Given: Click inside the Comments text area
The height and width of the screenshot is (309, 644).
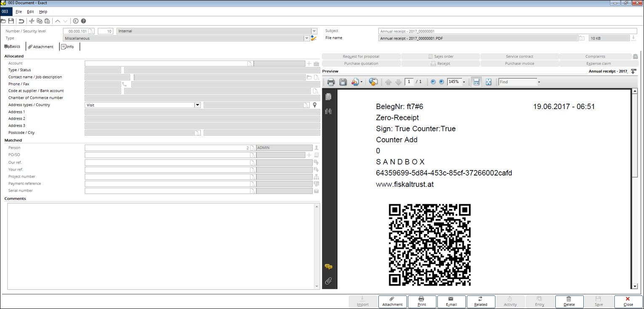Looking at the screenshot, I should coord(161,246).
